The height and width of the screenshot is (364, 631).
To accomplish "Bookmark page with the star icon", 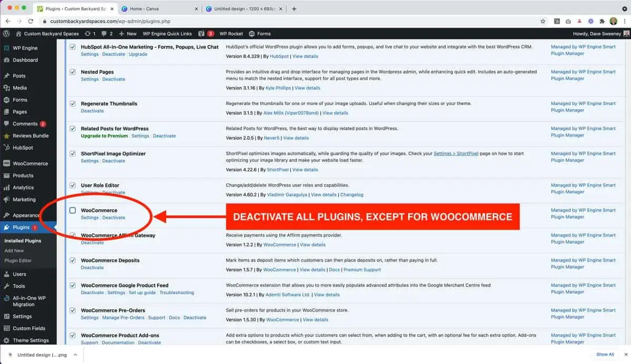I will (543, 21).
